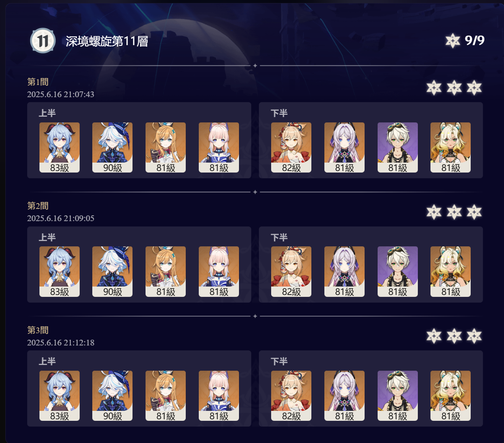Click the third star of chamber 2 rating
This screenshot has height=443, width=504.
[x=474, y=212]
